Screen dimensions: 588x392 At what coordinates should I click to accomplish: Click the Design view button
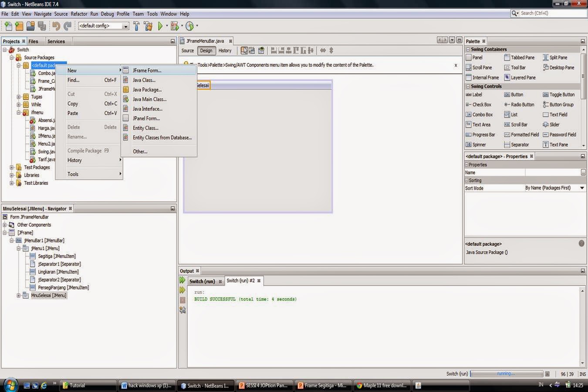206,51
